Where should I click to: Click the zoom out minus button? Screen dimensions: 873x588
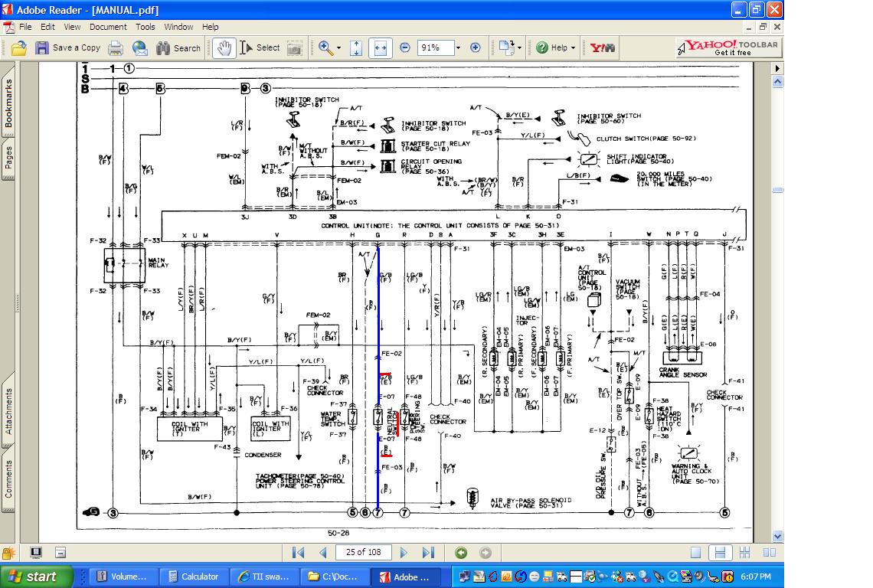tap(405, 48)
